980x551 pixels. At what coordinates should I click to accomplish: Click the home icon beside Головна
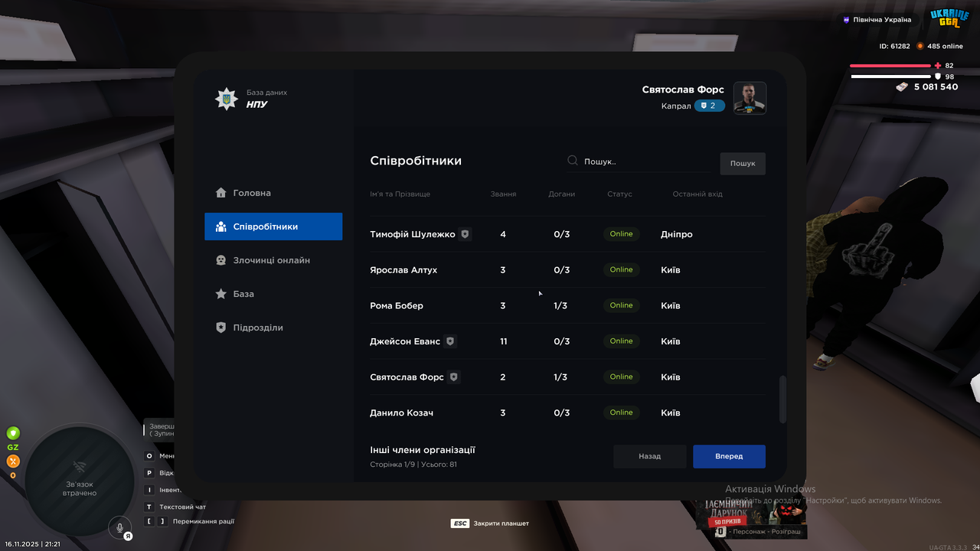[x=221, y=193]
